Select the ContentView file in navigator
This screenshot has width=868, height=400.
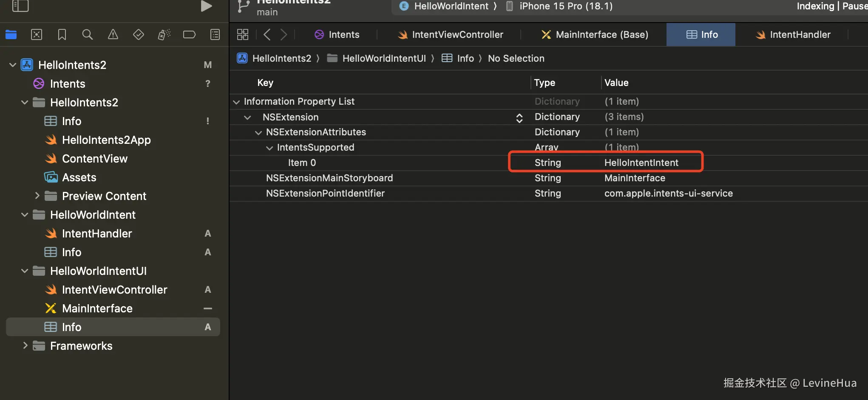pos(94,159)
